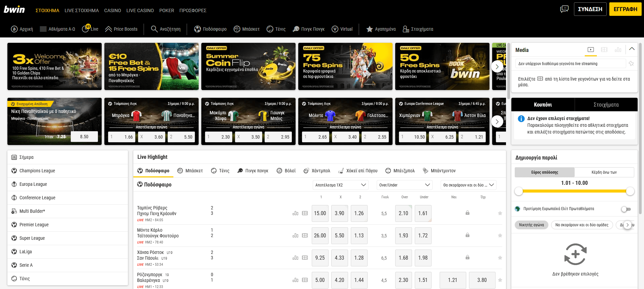The width and height of the screenshot is (644, 289).
Task: Favorite the Χάνσα Ρόστοκ match star
Action: click(x=500, y=258)
